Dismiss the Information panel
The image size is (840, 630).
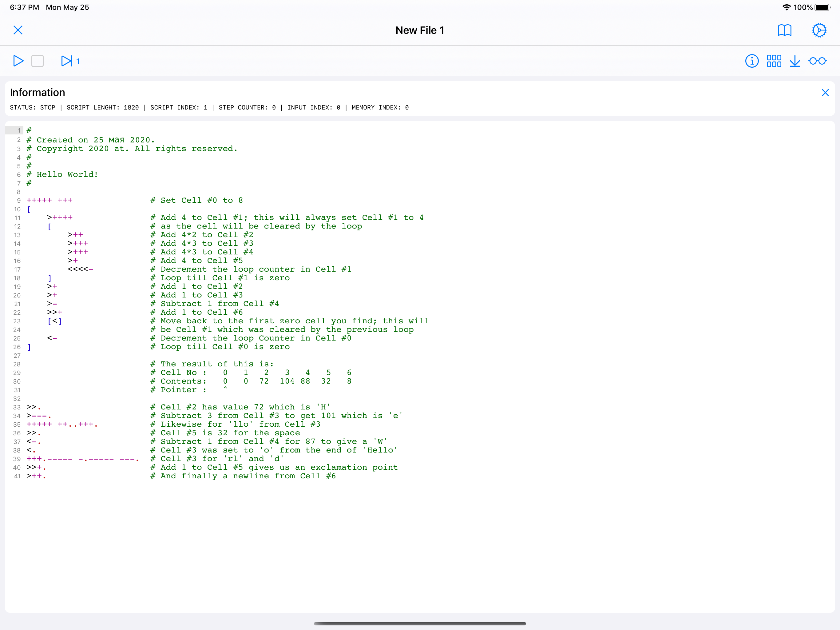826,92
